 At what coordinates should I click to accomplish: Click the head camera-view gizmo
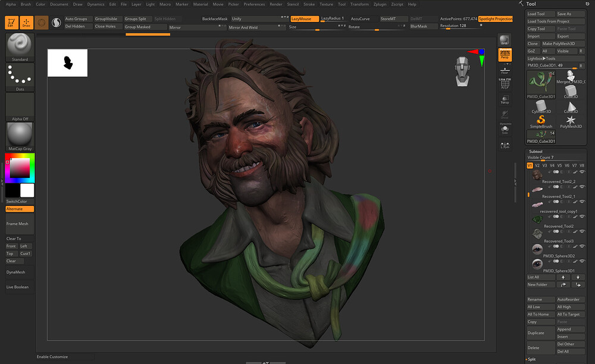[462, 71]
